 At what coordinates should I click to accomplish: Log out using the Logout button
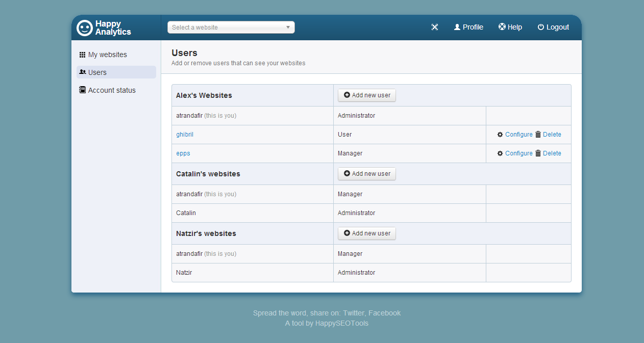553,28
